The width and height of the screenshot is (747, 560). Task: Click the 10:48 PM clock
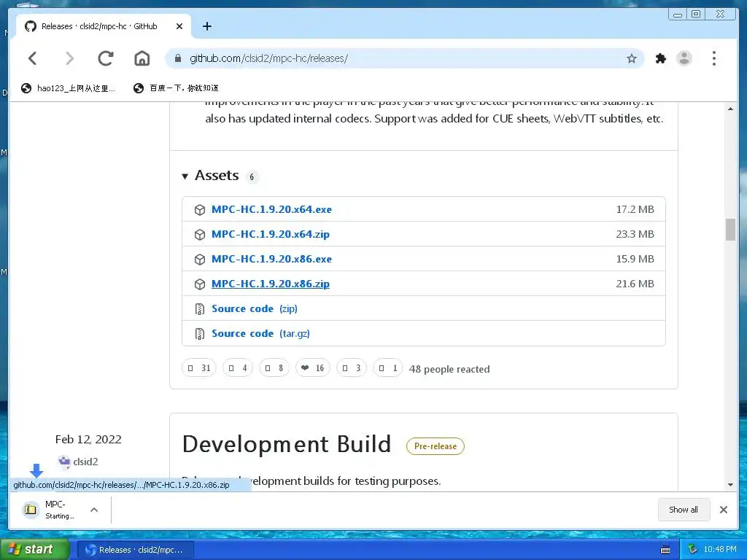click(720, 549)
